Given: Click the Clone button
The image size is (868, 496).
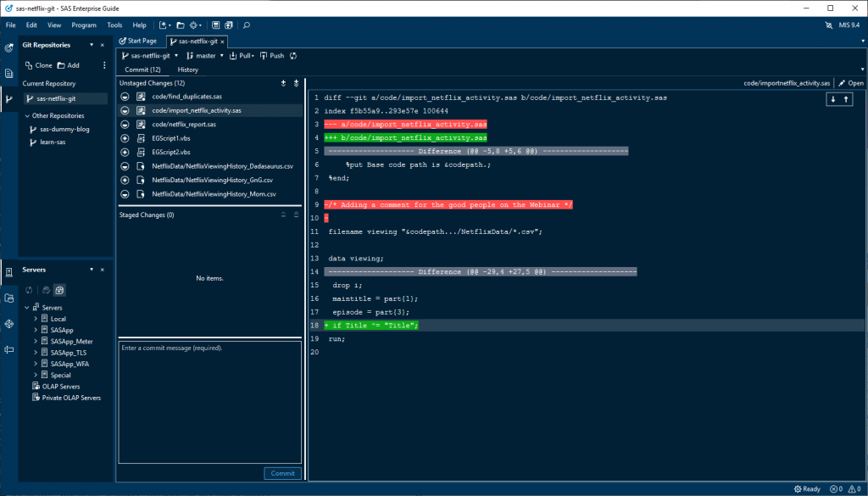Looking at the screenshot, I should click(38, 65).
